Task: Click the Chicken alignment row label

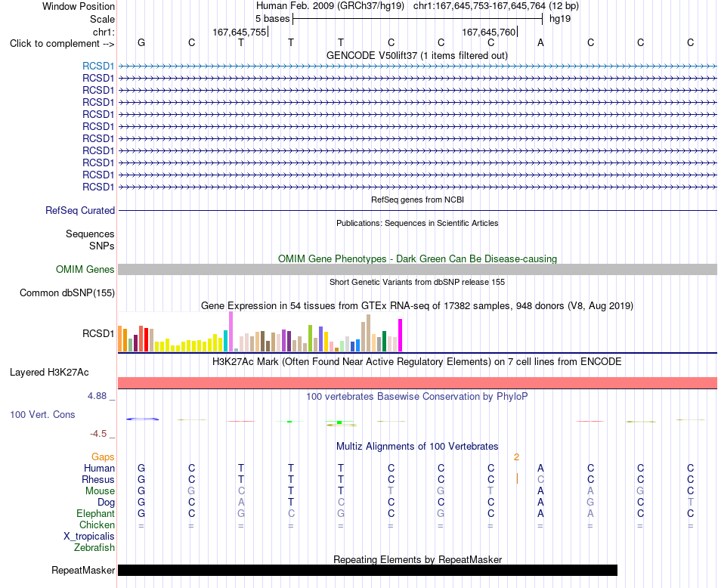Action: (97, 525)
